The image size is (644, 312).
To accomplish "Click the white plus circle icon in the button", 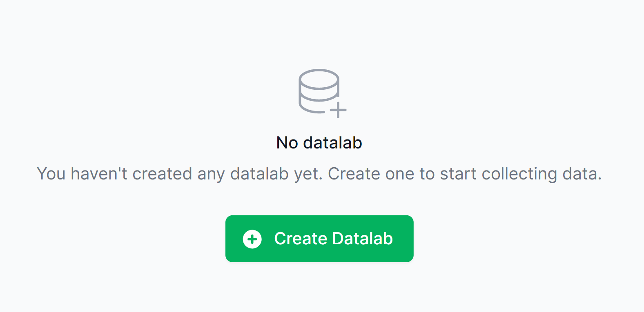I will 252,239.
